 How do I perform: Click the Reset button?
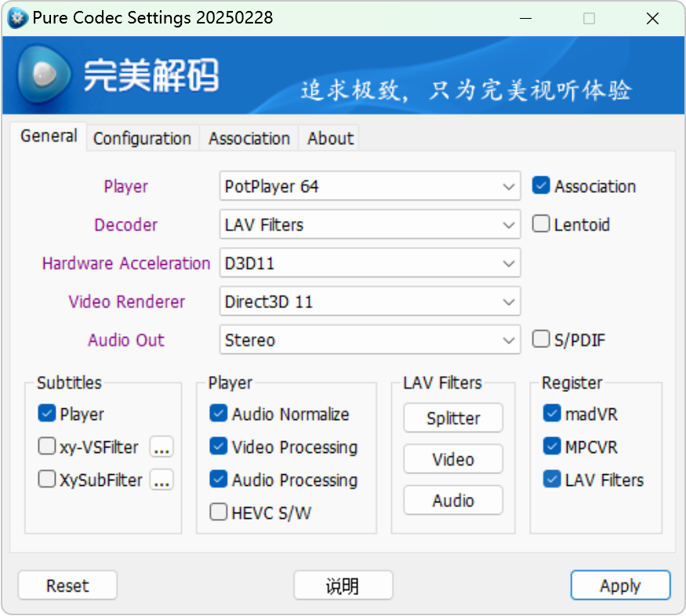coord(67,585)
